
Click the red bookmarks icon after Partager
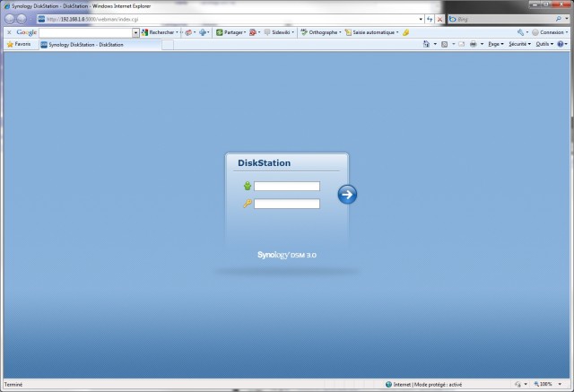pyautogui.click(x=253, y=32)
